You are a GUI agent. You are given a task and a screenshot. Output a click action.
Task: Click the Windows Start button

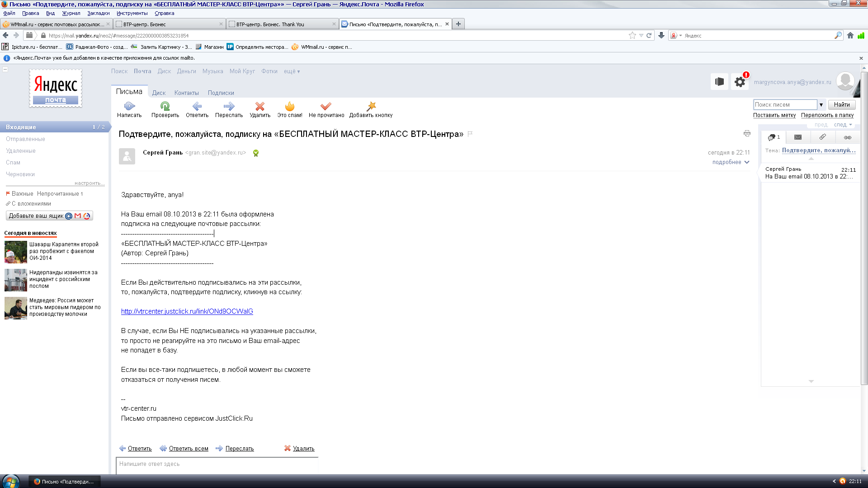click(10, 481)
